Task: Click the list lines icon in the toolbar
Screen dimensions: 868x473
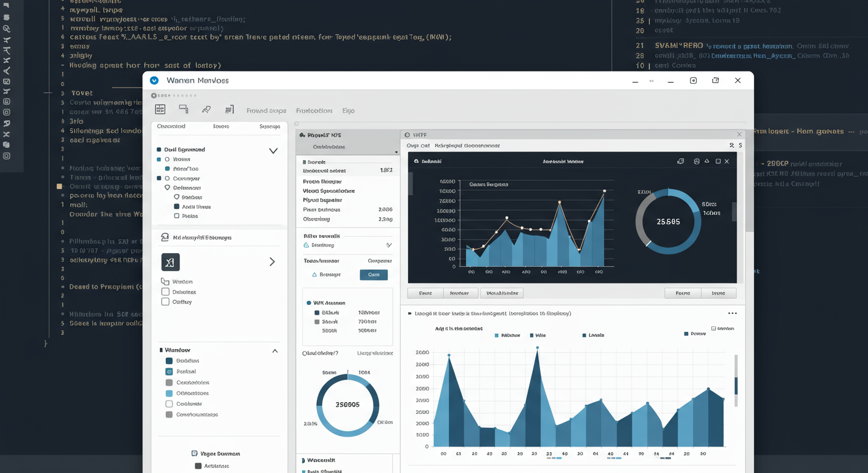Action: (229, 110)
